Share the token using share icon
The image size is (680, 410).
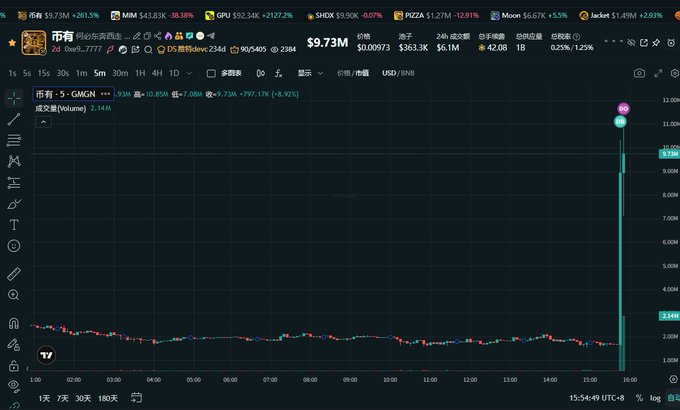click(158, 36)
